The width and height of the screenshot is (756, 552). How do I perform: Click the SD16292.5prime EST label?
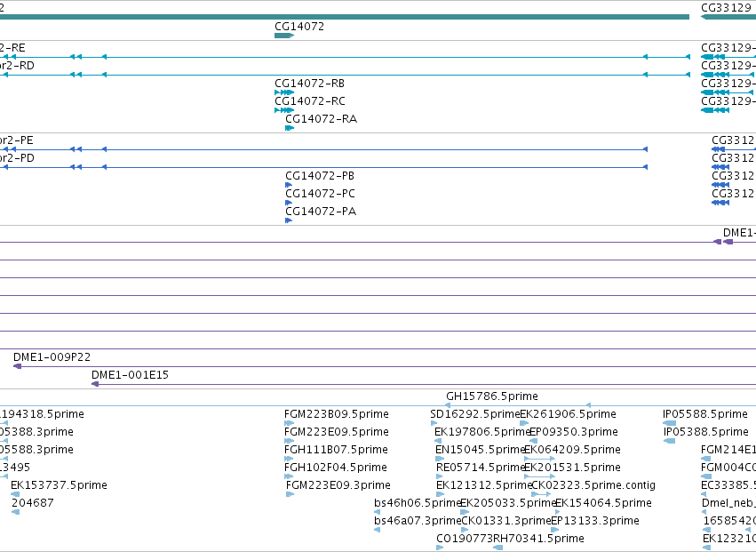[x=475, y=414]
